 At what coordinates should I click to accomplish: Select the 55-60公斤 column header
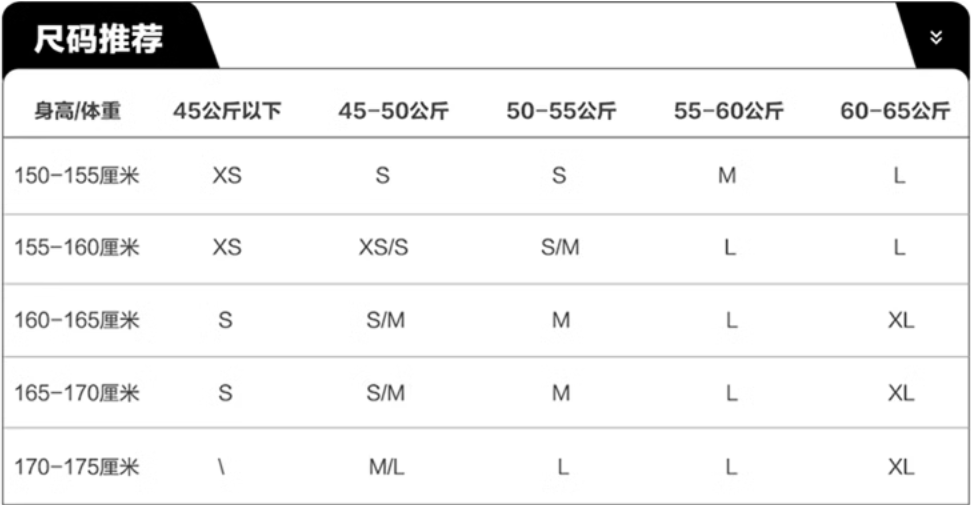(x=728, y=111)
